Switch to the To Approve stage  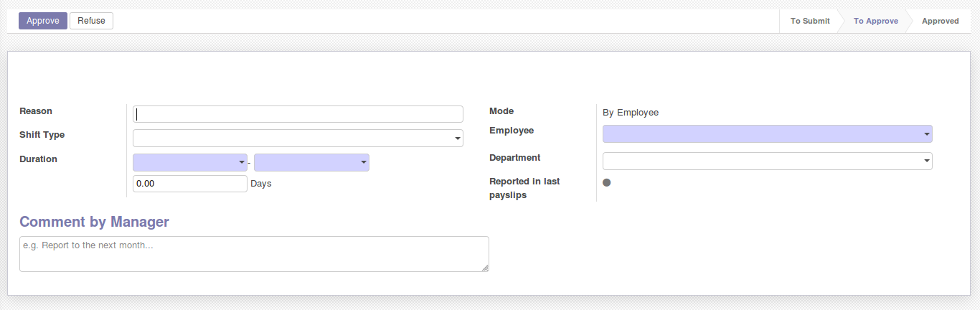tap(875, 22)
